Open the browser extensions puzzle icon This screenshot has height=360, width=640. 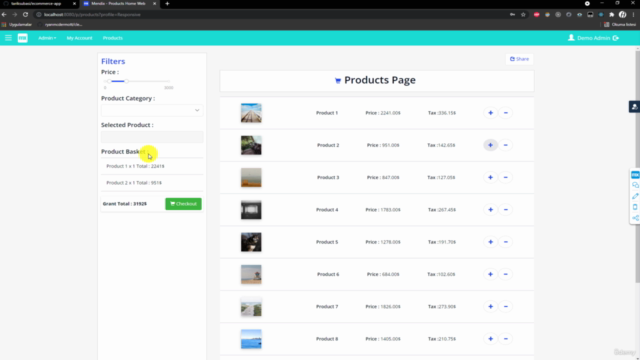coord(611,14)
